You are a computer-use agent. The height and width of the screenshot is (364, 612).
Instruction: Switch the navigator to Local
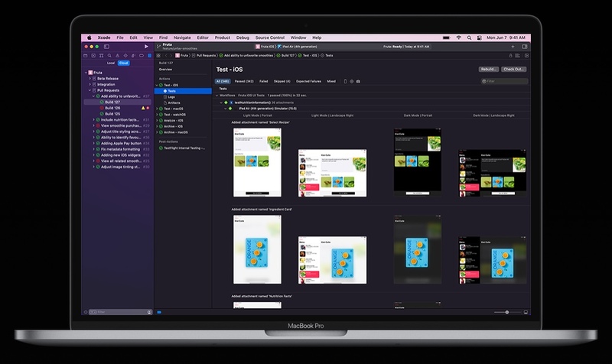tap(111, 63)
